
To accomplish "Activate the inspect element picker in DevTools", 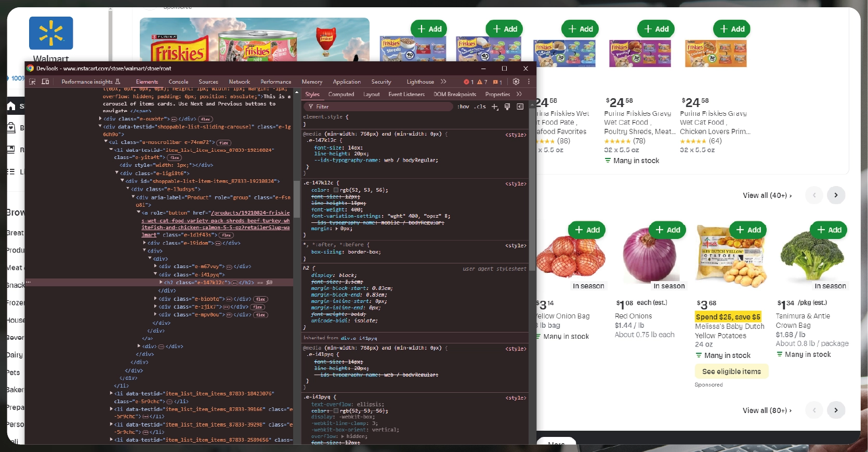I will click(x=32, y=82).
